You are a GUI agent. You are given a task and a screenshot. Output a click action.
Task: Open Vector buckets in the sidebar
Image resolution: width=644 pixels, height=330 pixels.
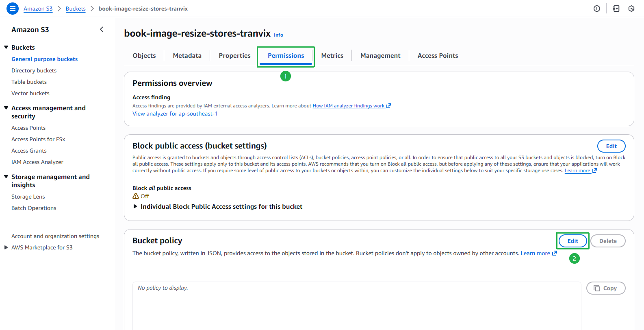click(30, 93)
